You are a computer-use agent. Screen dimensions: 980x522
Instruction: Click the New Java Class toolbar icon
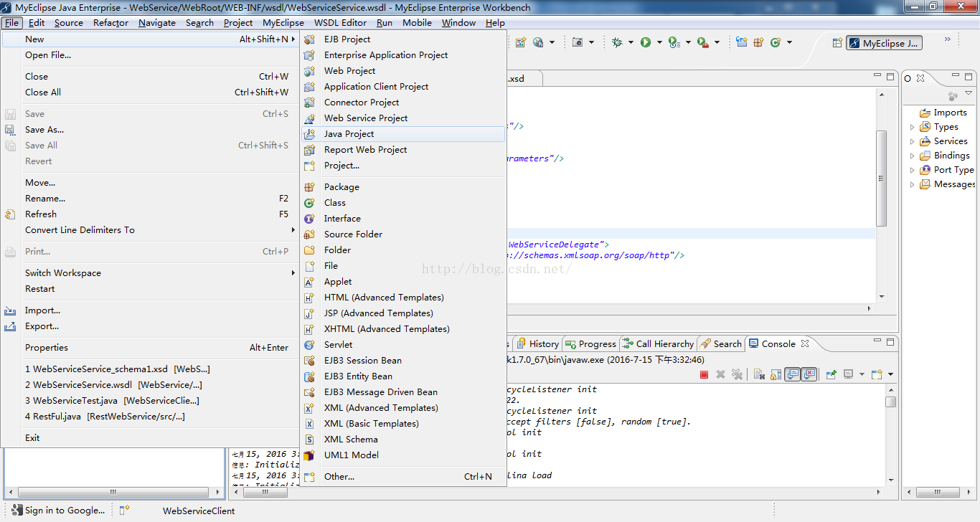[x=776, y=42]
